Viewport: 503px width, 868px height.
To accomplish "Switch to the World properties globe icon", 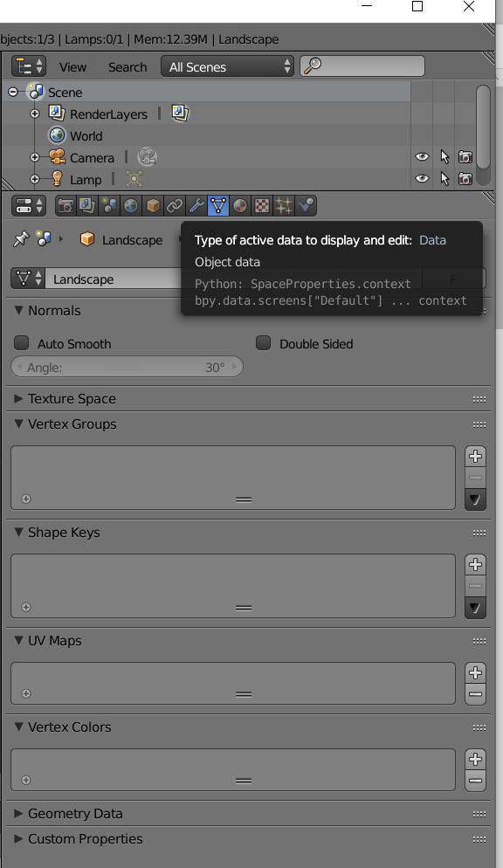I will [x=131, y=206].
